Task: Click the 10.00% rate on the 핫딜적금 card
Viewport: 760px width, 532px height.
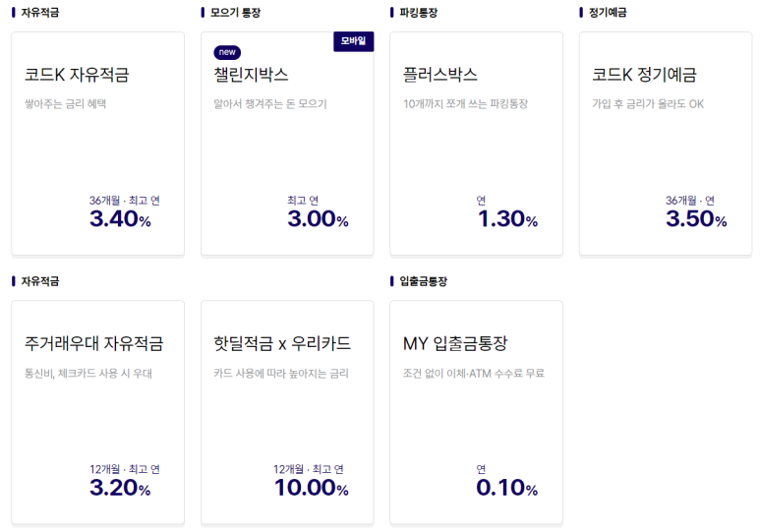Action: (311, 488)
